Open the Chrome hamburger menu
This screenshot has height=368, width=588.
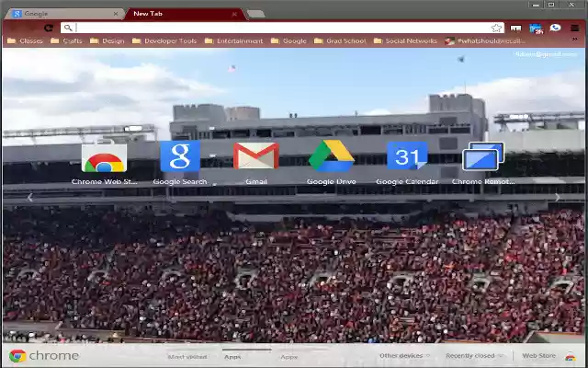pyautogui.click(x=574, y=28)
